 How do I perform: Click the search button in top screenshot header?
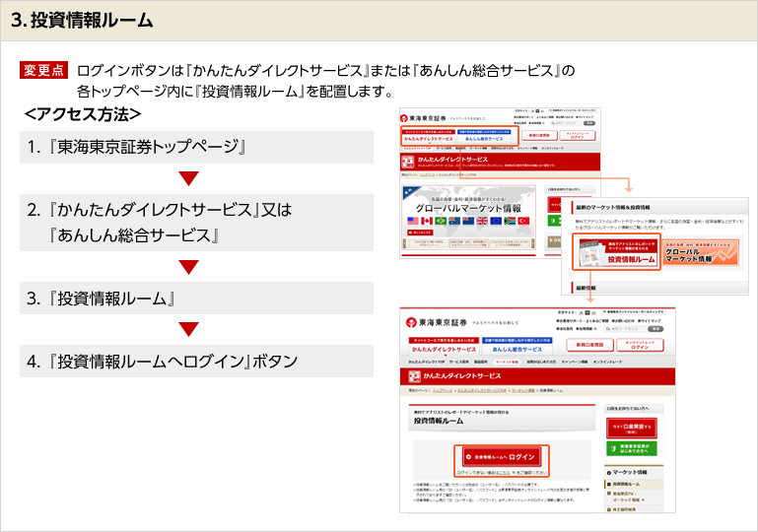coord(589,123)
